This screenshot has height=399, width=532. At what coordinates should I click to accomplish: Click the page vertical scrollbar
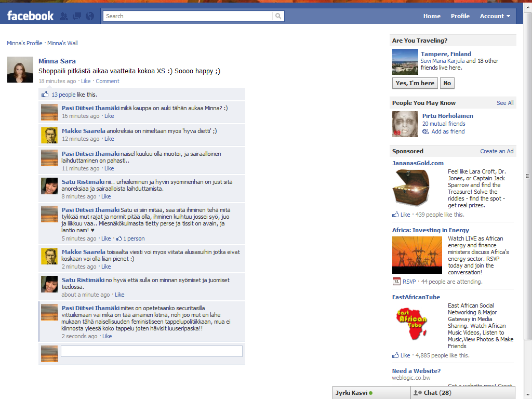(528, 177)
